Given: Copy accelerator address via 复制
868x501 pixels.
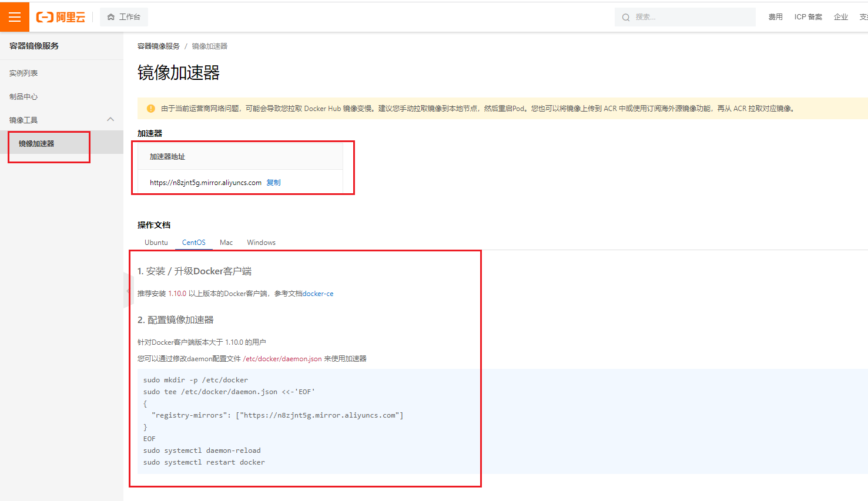Looking at the screenshot, I should 274,183.
